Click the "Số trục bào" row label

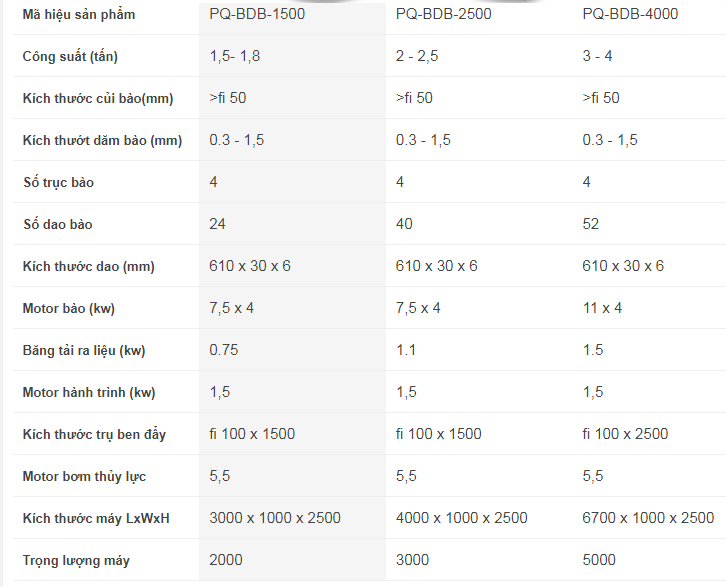pyautogui.click(x=58, y=182)
